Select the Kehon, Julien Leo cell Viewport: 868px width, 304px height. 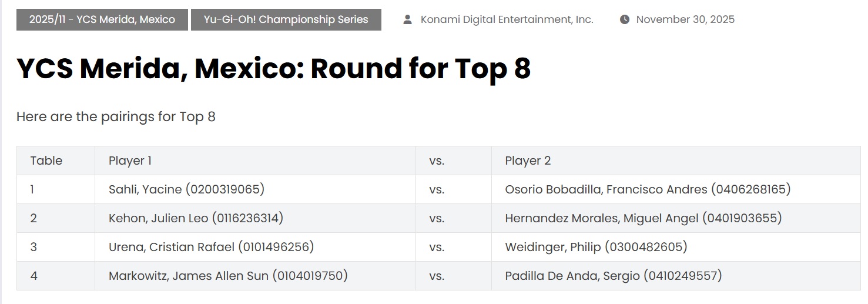coord(255,218)
